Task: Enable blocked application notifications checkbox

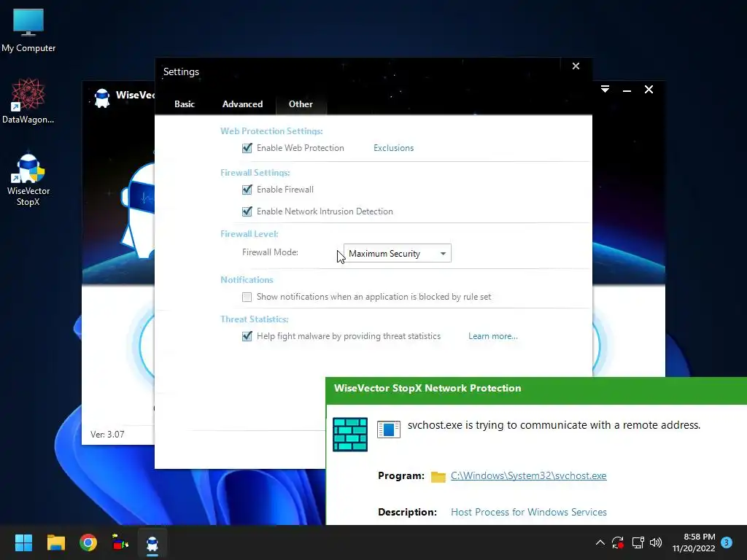Action: click(x=247, y=297)
